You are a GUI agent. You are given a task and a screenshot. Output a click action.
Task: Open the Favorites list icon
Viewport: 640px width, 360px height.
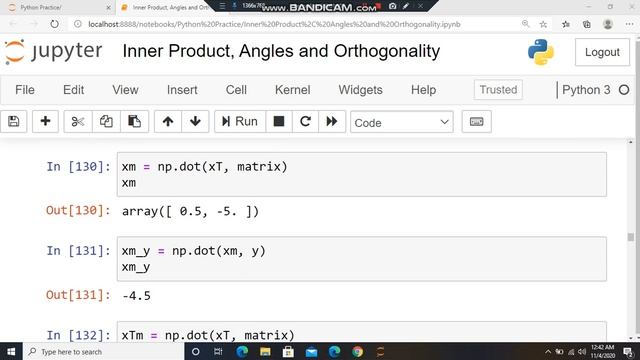(566, 24)
